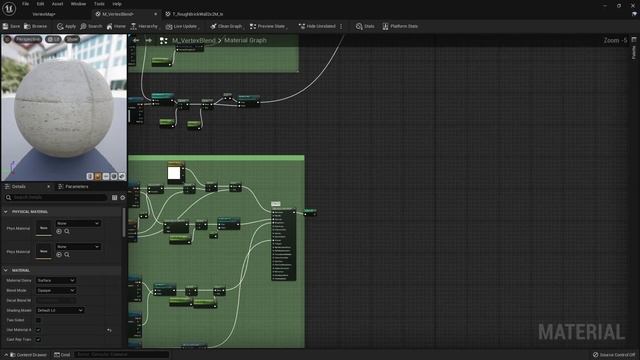Open the viewport options menu button

pyautogui.click(x=7, y=39)
